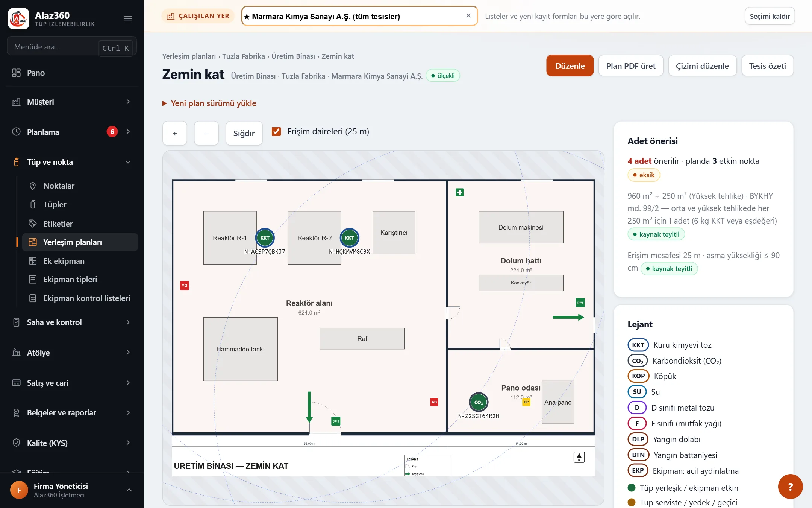Image resolution: width=812 pixels, height=508 pixels.
Task: Click the Üretim Binası breadcrumb link
Action: tap(293, 56)
